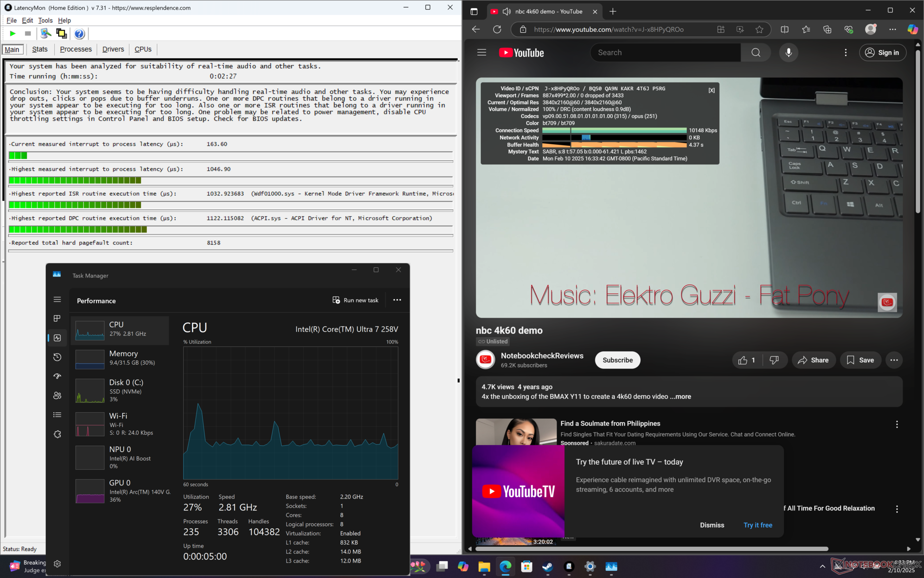Start monitoring with the green play icon

(13, 33)
